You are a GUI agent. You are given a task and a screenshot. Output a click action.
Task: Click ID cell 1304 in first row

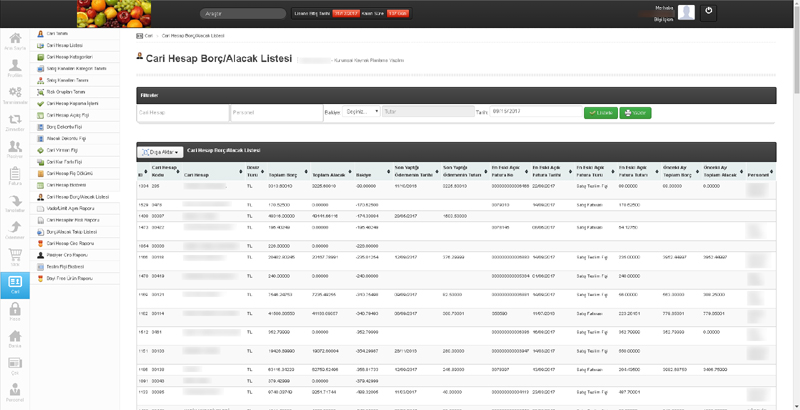click(x=142, y=186)
